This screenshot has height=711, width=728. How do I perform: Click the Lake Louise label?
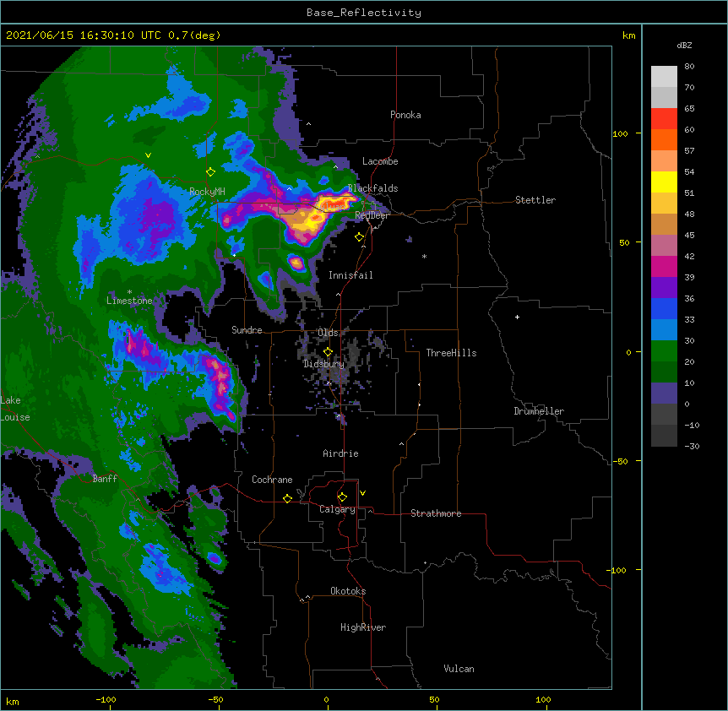(x=15, y=409)
